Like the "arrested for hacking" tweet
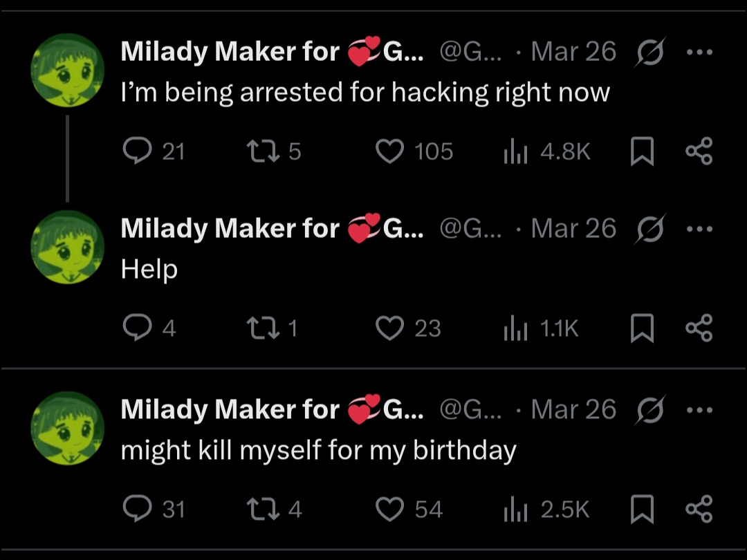This screenshot has height=560, width=747. click(x=389, y=151)
